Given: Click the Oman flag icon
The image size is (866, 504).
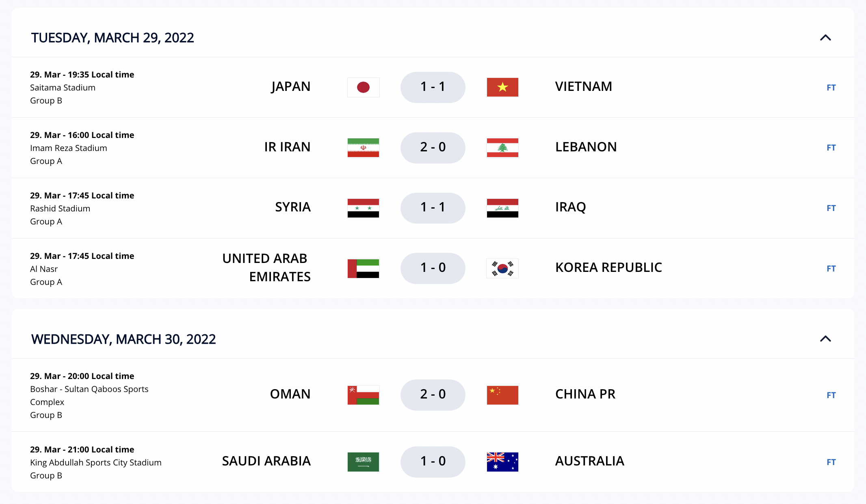Looking at the screenshot, I should (363, 395).
